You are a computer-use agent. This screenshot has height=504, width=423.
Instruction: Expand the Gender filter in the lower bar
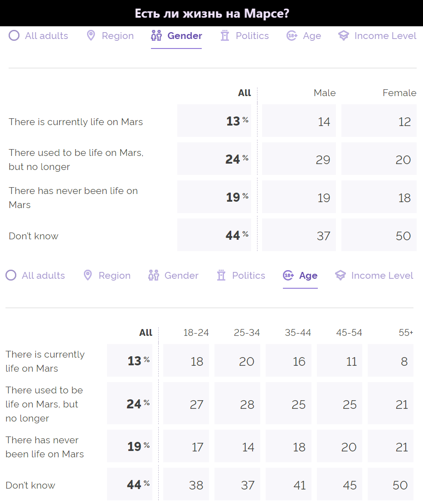(x=173, y=275)
